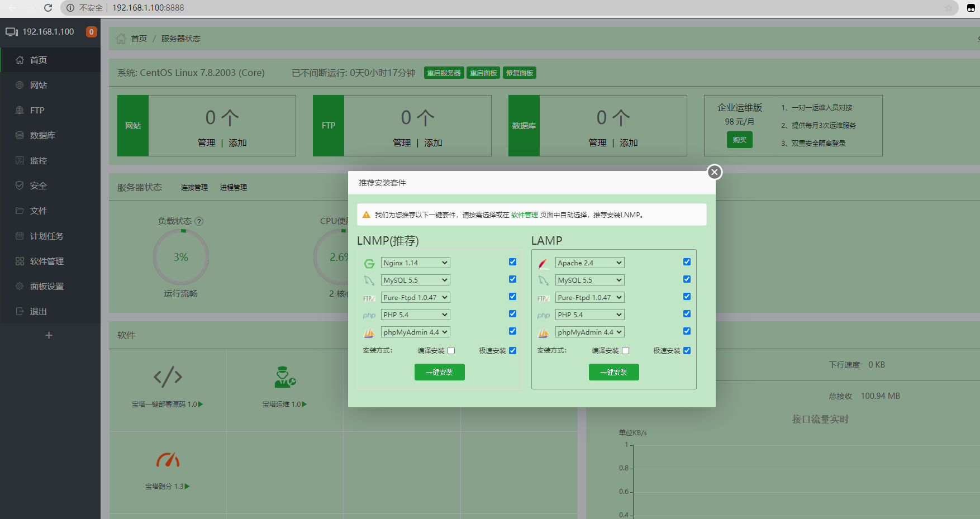Viewport: 980px width, 519px height.
Task: Click the FTP icon in sidebar
Action: [x=20, y=110]
